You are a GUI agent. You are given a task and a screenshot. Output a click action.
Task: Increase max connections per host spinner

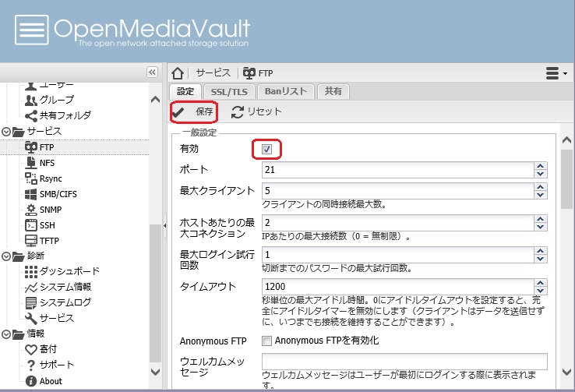(x=540, y=219)
